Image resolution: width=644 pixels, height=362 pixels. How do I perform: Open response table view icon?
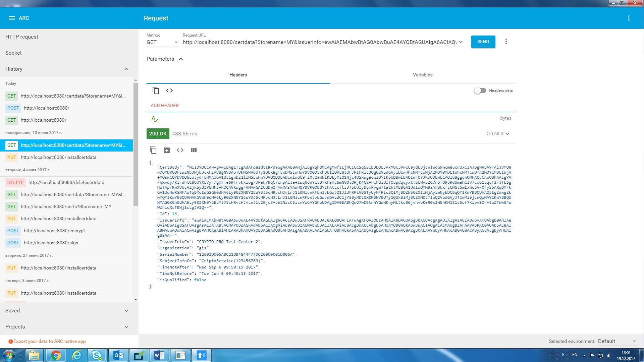click(194, 150)
